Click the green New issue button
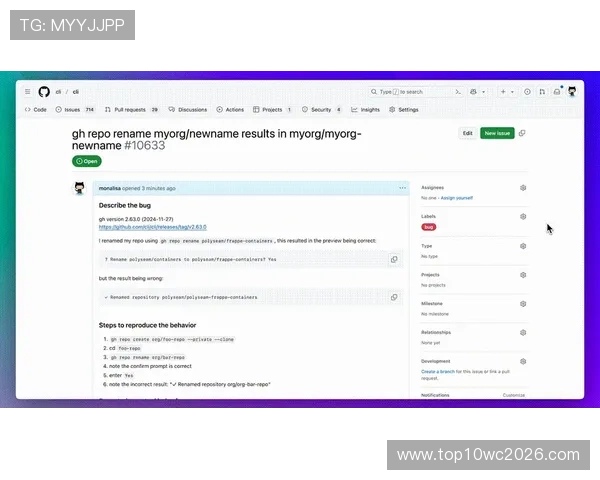This screenshot has width=600, height=480. (x=497, y=133)
